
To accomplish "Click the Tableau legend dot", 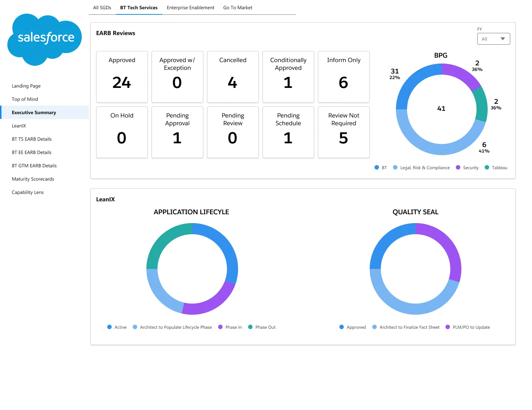I will click(x=487, y=168).
